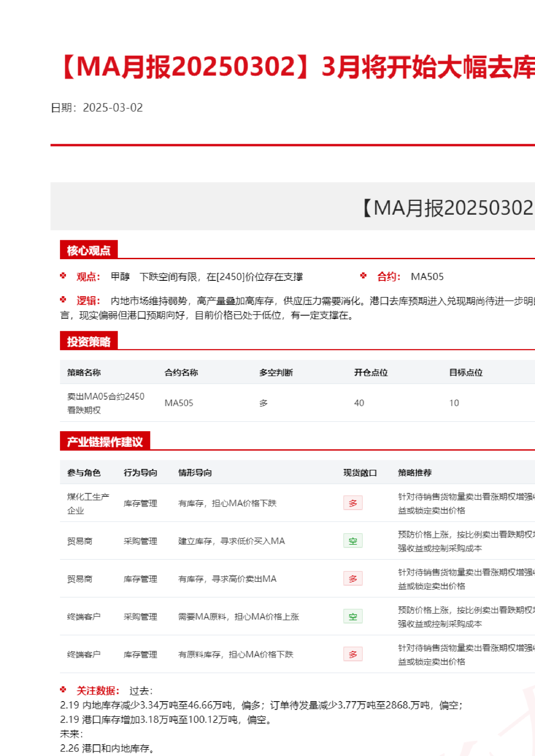Click the 策略名称 column header
Image resolution: width=535 pixels, height=756 pixels.
pos(84,373)
